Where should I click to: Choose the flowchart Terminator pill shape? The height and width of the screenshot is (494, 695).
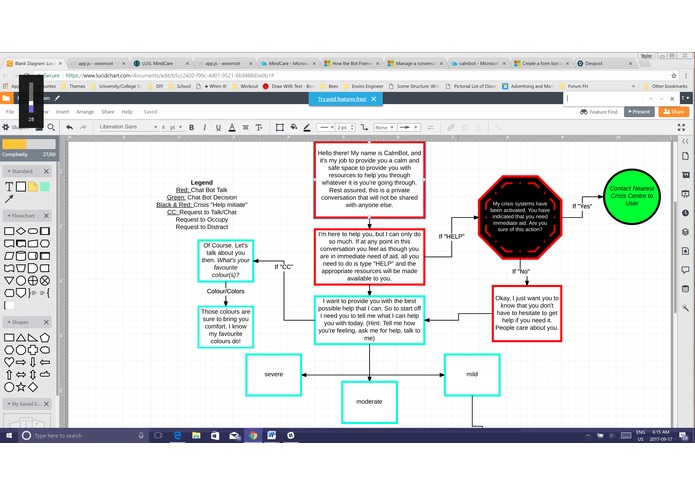point(33,231)
